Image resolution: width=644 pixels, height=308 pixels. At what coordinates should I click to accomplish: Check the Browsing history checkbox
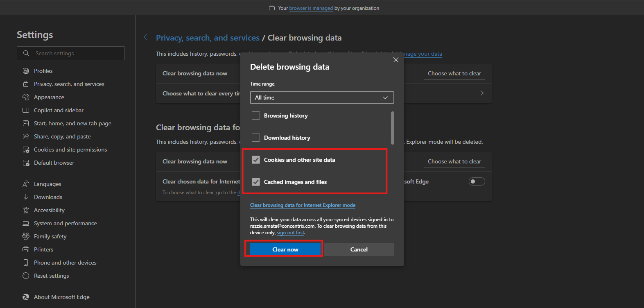[x=256, y=115]
